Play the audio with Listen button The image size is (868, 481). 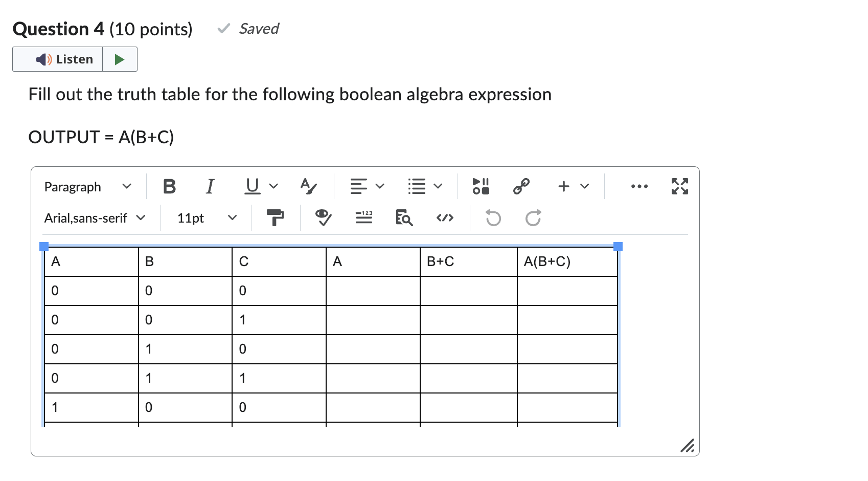click(x=58, y=59)
